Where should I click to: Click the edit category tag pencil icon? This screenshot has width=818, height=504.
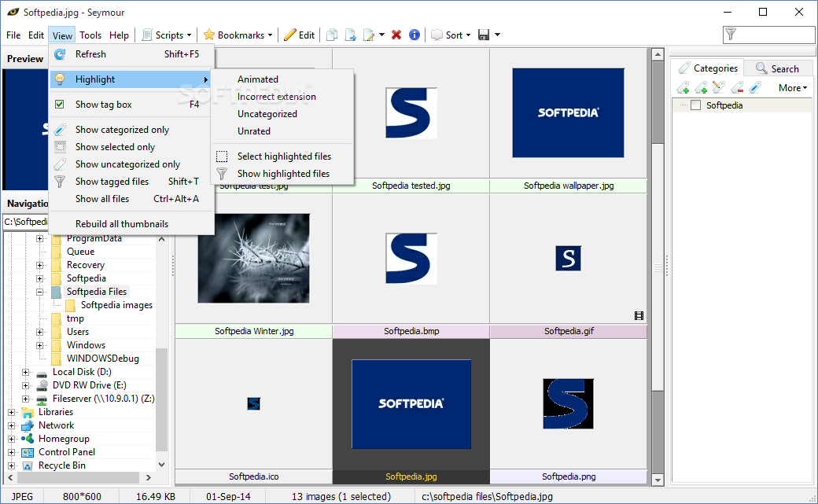(x=719, y=87)
